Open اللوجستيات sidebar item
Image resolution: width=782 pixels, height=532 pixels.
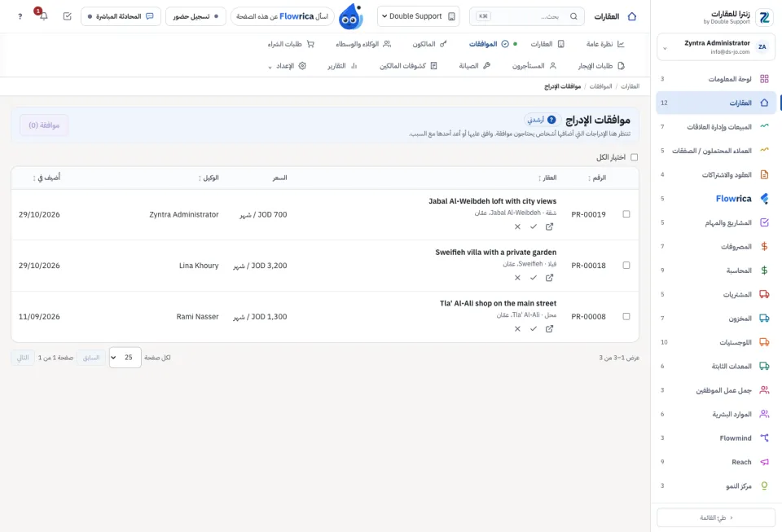716,342
